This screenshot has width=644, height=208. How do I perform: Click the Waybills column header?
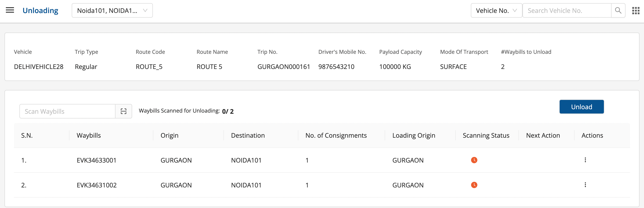(89, 135)
